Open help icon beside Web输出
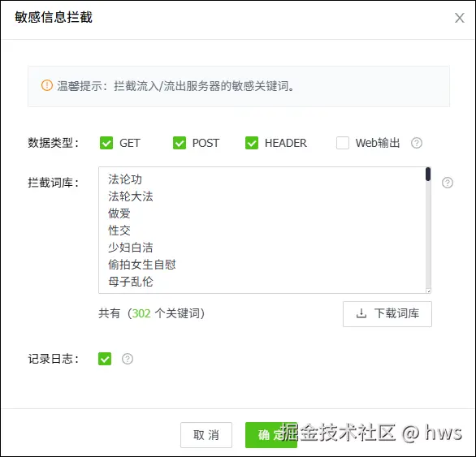The height and width of the screenshot is (457, 476). coord(417,143)
